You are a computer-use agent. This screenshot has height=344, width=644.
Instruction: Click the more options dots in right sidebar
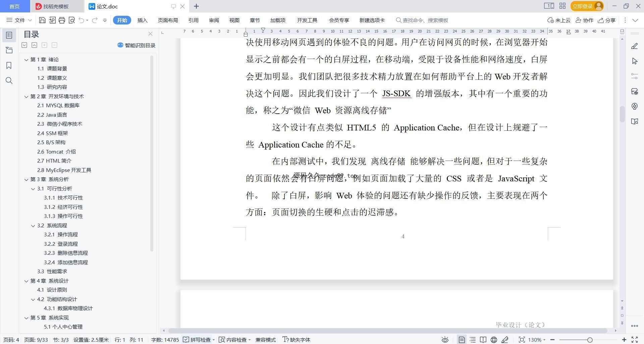pos(634,326)
